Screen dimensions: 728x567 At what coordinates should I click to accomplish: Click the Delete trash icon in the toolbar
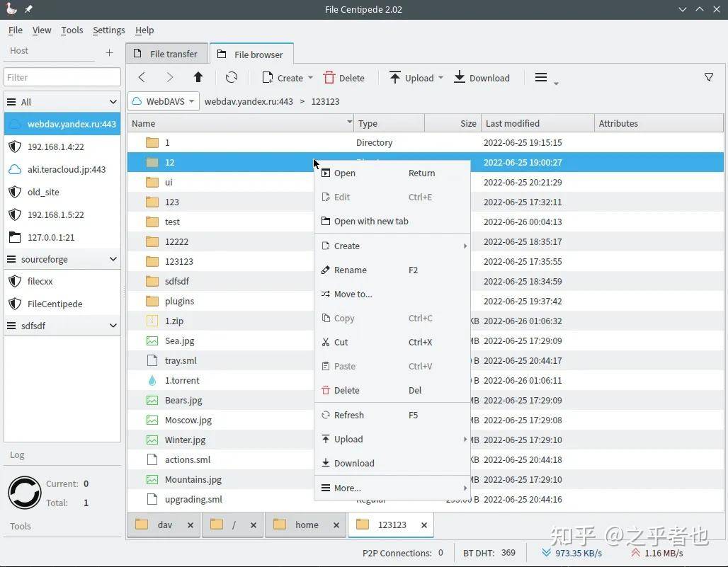[329, 77]
